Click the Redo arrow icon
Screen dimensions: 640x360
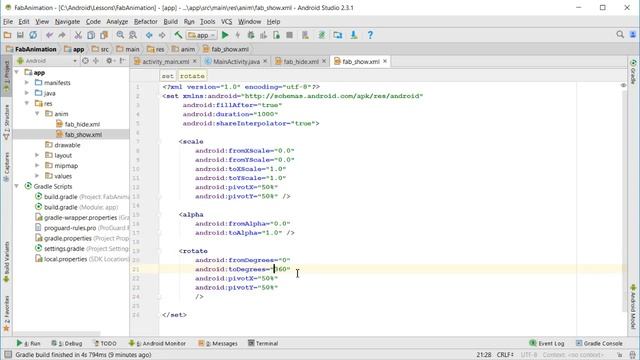pyautogui.click(x=62, y=36)
